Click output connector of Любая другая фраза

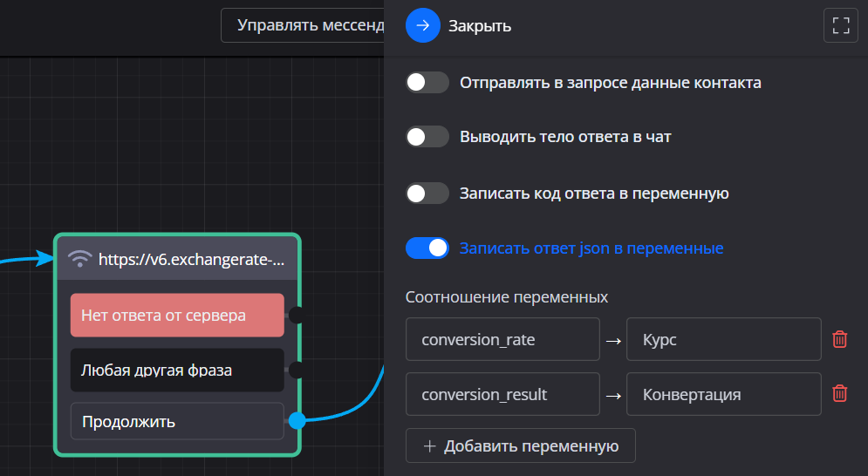click(x=297, y=370)
